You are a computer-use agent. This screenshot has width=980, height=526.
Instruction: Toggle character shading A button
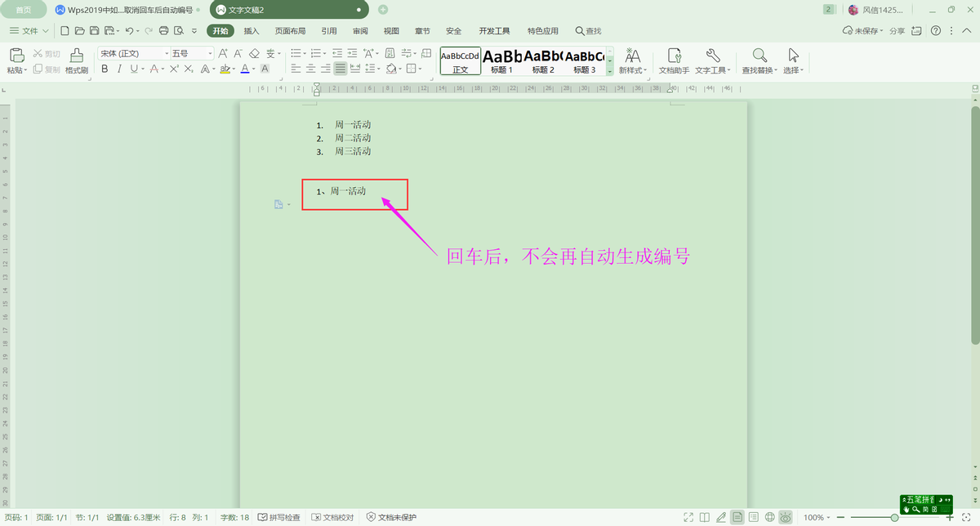tap(265, 69)
